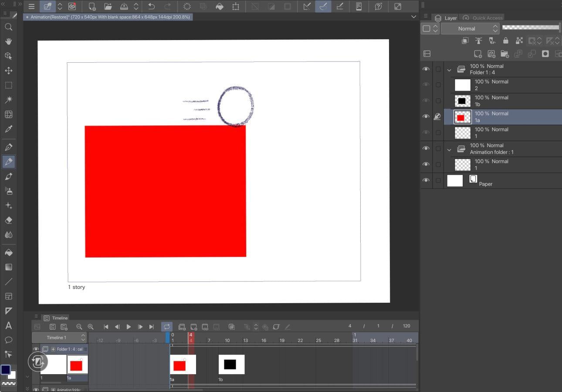This screenshot has height=392, width=562.
Task: Select the Balloon tool
Action: point(8,340)
